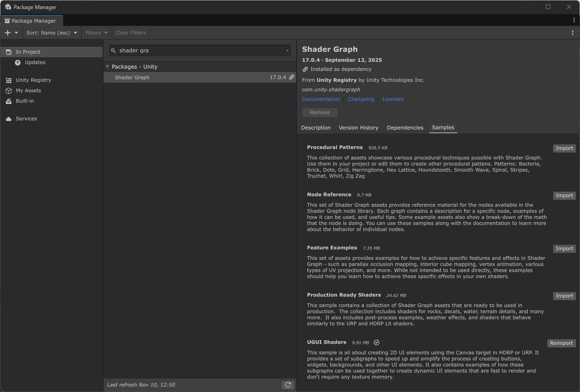This screenshot has height=392, width=580.
Task: Select the Shader Graph package row
Action: tap(200, 77)
